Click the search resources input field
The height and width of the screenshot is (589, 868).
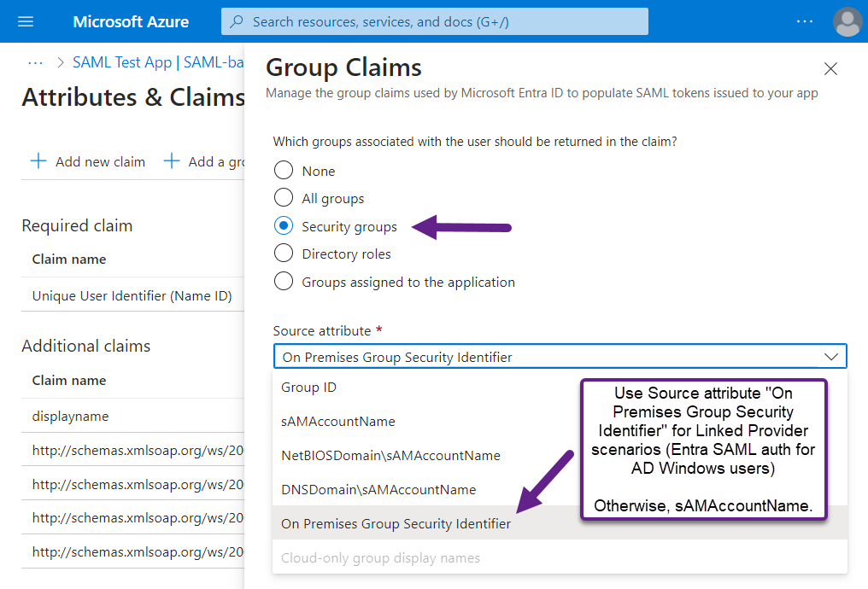pos(435,21)
